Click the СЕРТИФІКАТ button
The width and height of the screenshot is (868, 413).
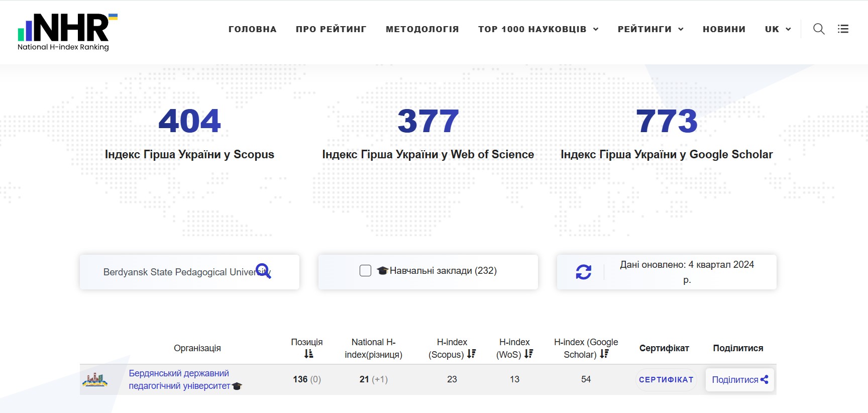[x=666, y=380]
